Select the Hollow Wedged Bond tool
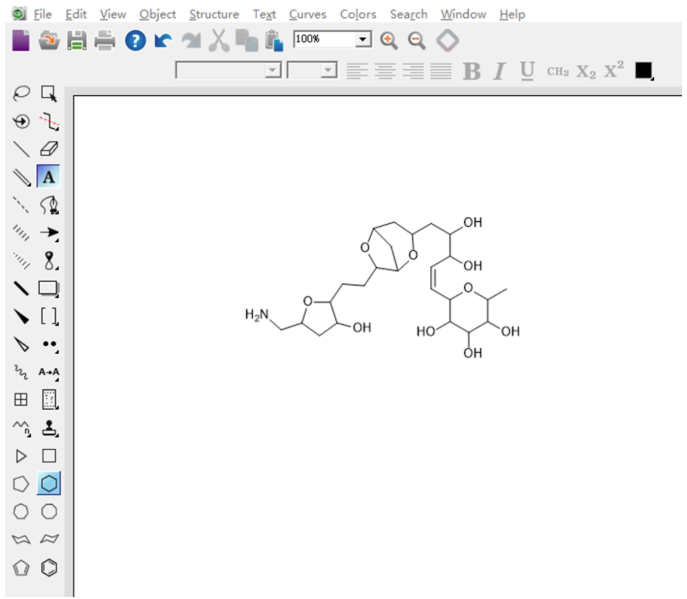This screenshot has height=599, width=687. click(x=21, y=344)
